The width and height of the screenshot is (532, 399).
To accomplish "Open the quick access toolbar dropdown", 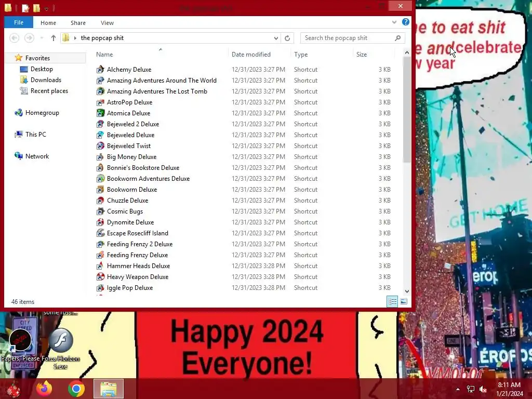I will pyautogui.click(x=46, y=8).
